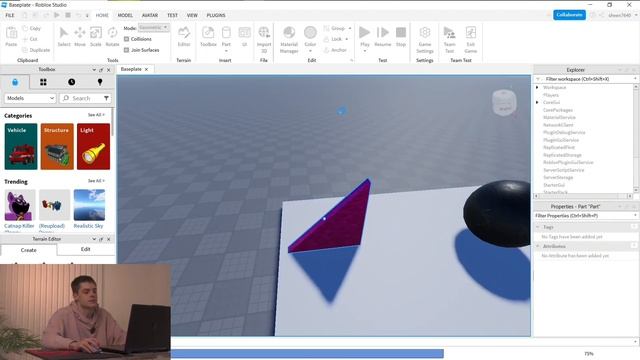Switch to the HOME ribbon tab
The width and height of the screenshot is (640, 360).
click(x=102, y=15)
